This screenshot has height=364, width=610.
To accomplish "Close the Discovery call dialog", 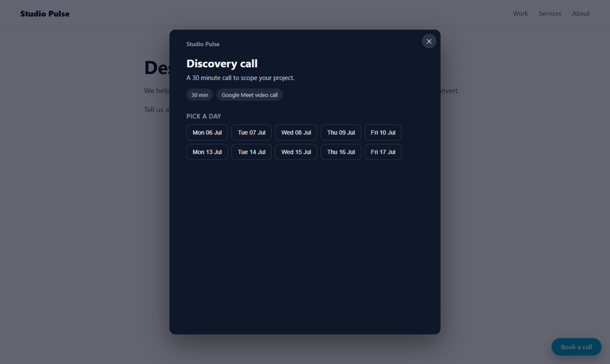I will coord(429,41).
